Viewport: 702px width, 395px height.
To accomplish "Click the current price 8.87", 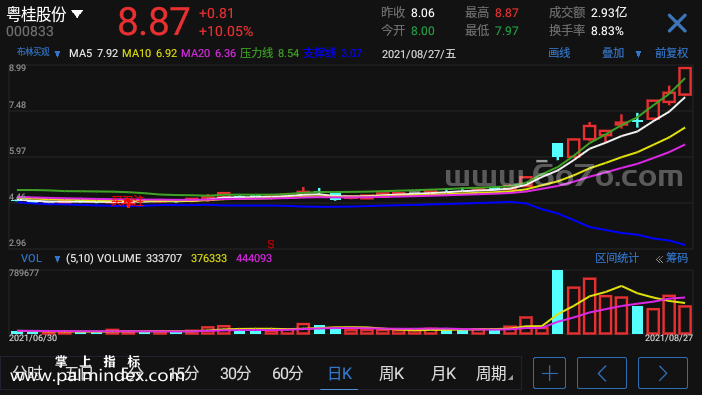I will [x=154, y=21].
